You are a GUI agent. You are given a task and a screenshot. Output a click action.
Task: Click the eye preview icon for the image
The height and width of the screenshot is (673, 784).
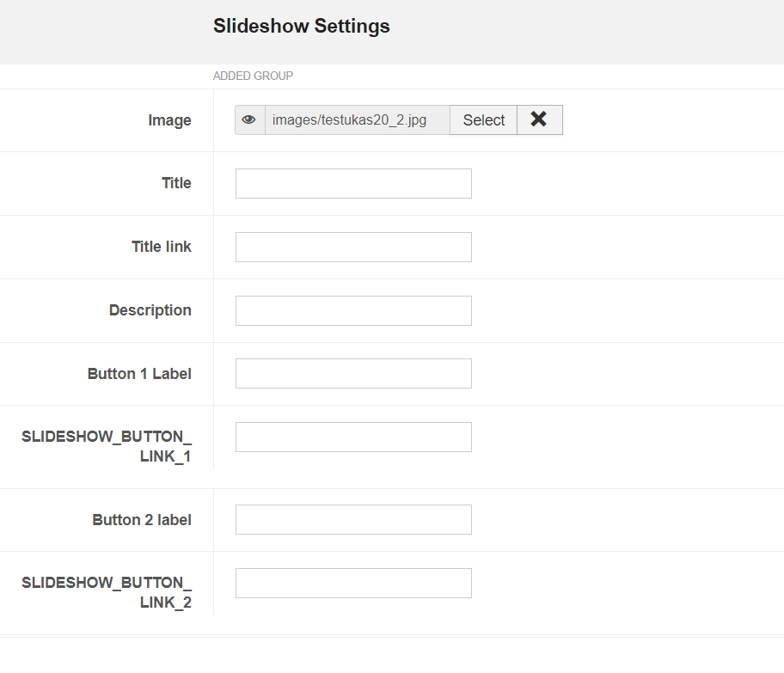(249, 120)
